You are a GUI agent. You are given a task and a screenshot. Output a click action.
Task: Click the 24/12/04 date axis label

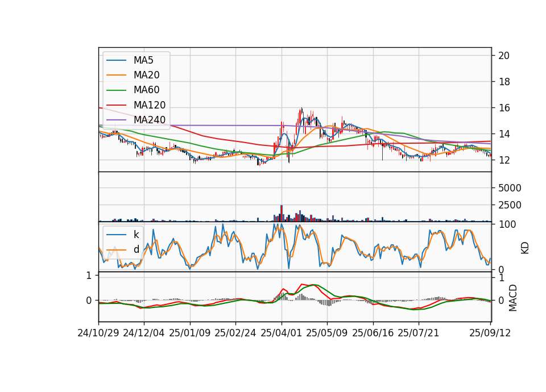(144, 333)
